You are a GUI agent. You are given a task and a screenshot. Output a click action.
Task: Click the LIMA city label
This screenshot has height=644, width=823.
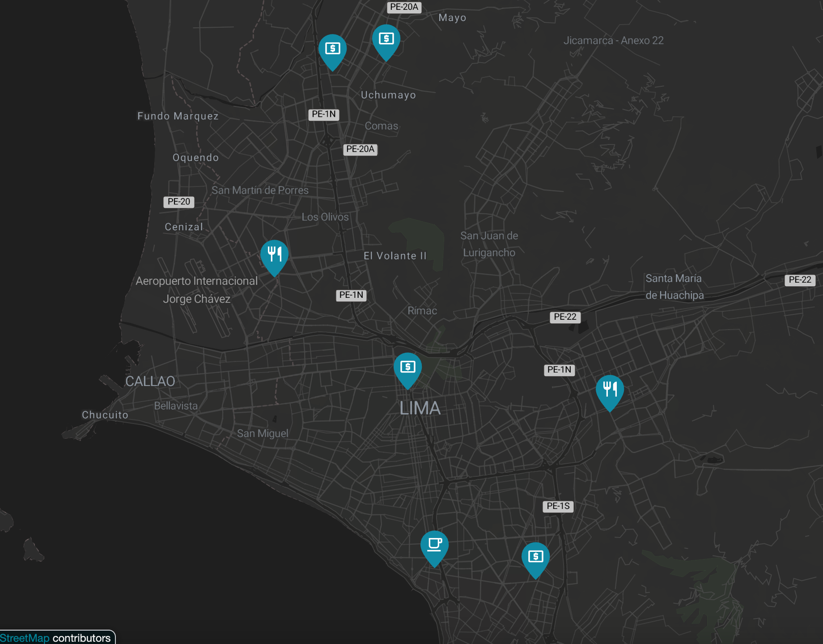click(420, 408)
